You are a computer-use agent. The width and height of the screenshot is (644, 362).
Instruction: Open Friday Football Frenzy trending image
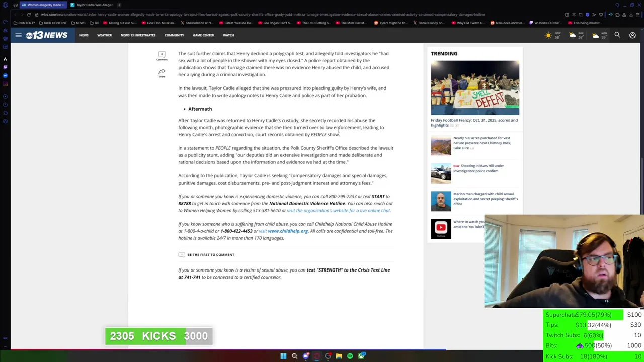pos(475,87)
